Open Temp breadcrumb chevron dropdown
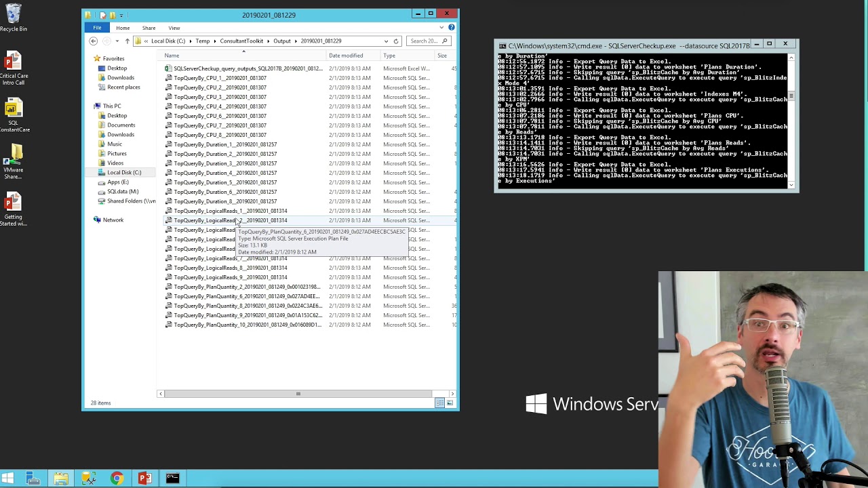Screen dimensions: 868x488 pyautogui.click(x=215, y=41)
